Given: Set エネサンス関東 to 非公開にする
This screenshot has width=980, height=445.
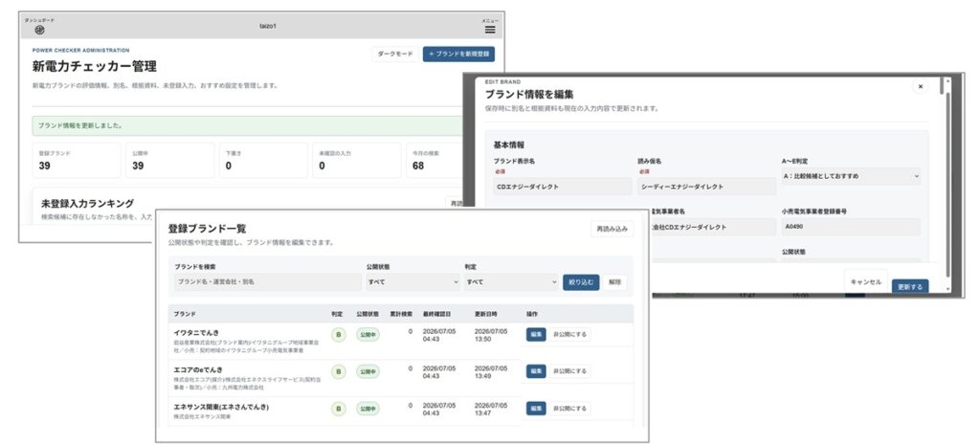Looking at the screenshot, I should (x=569, y=409).
